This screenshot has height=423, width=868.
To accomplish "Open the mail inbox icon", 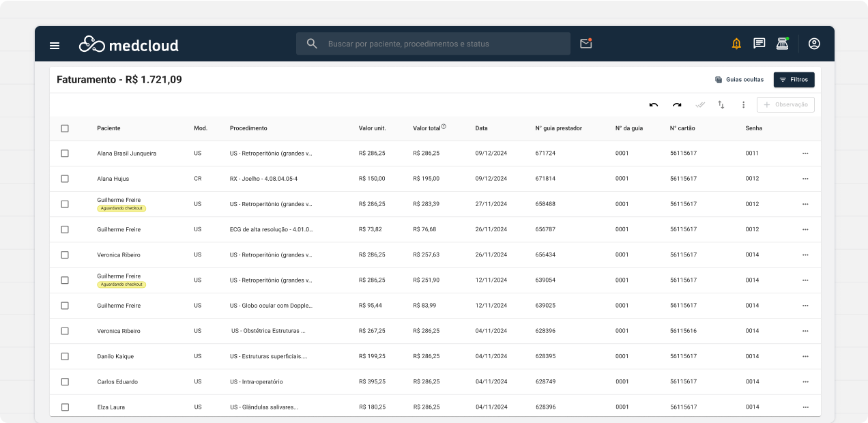I will 585,44.
